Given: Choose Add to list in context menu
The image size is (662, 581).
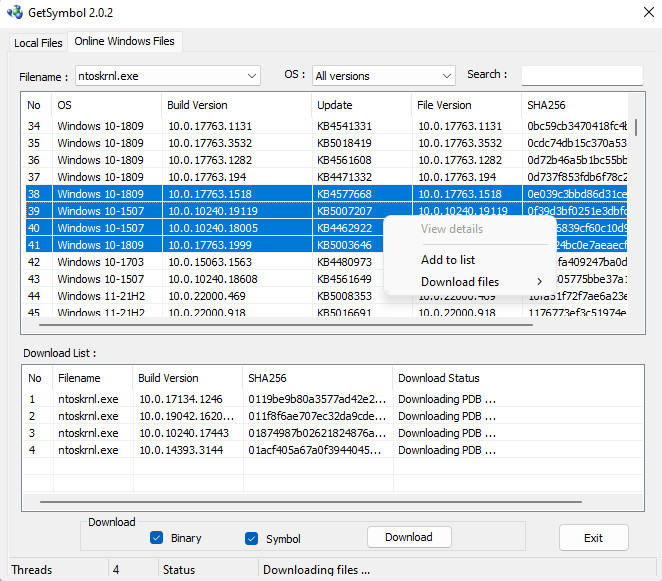Looking at the screenshot, I should (x=448, y=260).
